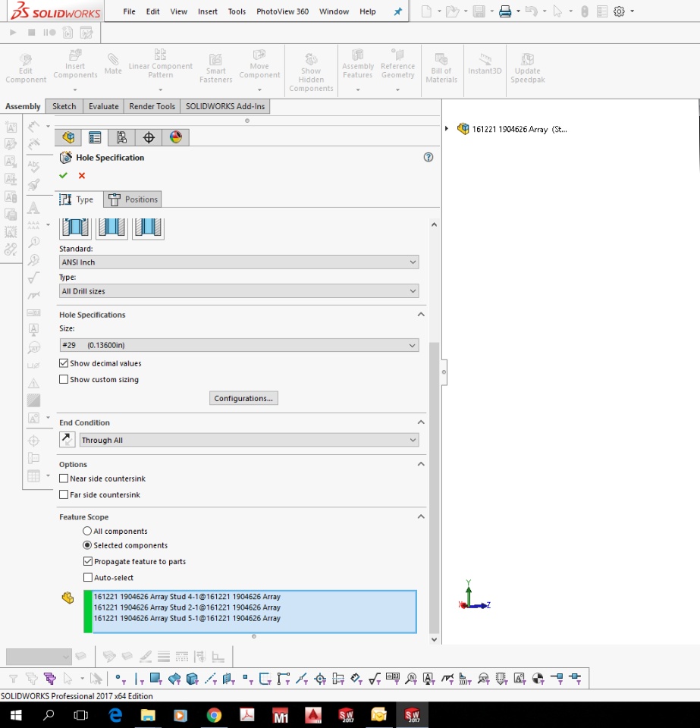
Task: Click the Edit Component tool
Action: 26,69
